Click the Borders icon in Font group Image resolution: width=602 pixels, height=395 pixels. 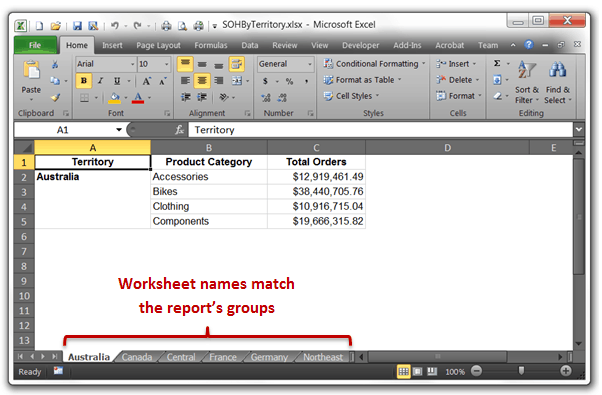click(x=84, y=98)
